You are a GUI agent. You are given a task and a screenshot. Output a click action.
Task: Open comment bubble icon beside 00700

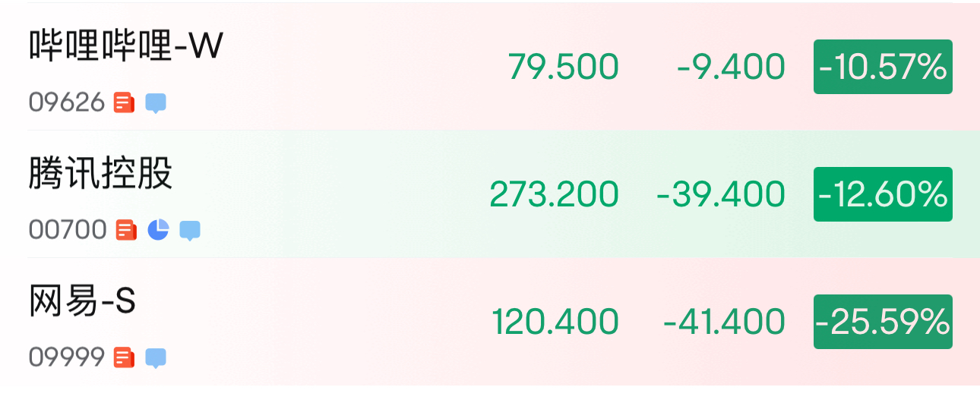pyautogui.click(x=190, y=231)
